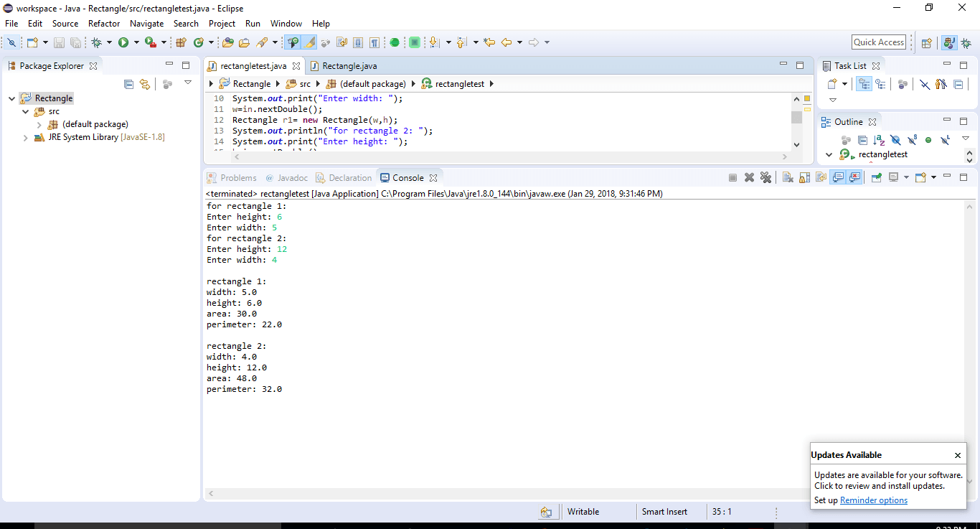This screenshot has height=529, width=980.
Task: Clear the Console output
Action: point(787,177)
